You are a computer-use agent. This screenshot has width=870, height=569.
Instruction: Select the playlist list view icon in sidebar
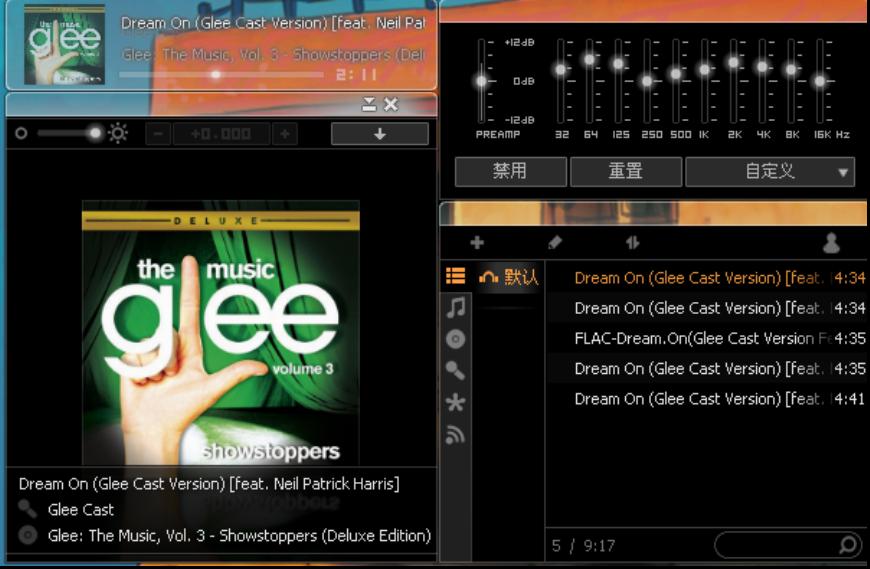tap(456, 276)
